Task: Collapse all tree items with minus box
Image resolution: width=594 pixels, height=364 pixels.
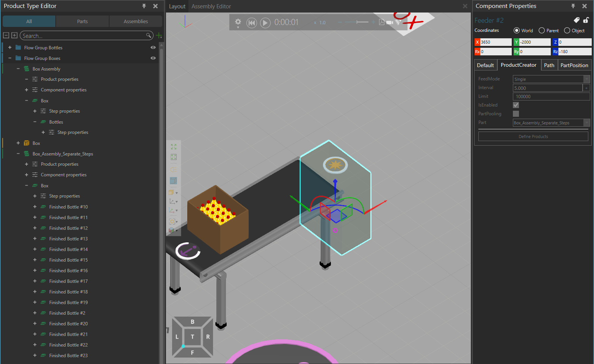Action: click(x=6, y=35)
